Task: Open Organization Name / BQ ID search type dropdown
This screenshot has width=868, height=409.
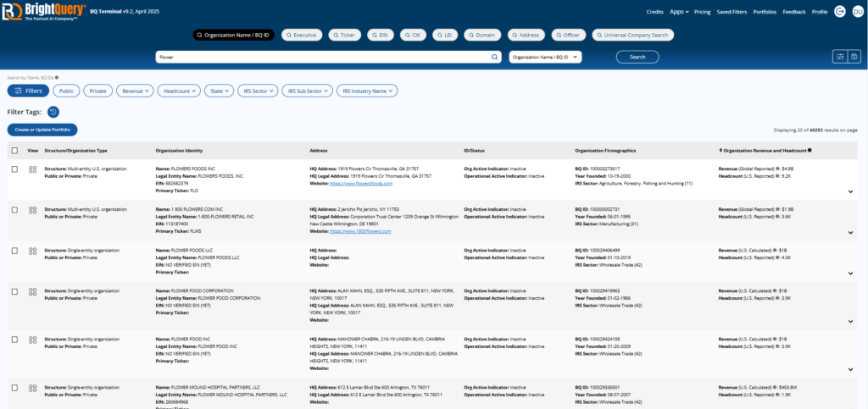Action: pos(545,57)
